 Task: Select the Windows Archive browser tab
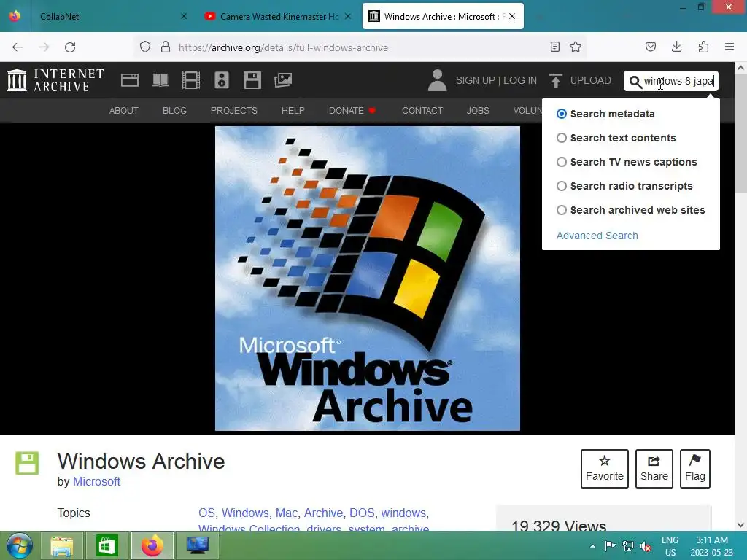tap(443, 16)
